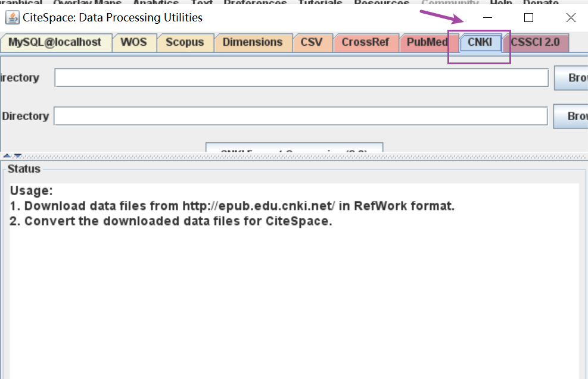Open the Dimensions tab
Screen dimensions: 588x379
click(x=253, y=42)
